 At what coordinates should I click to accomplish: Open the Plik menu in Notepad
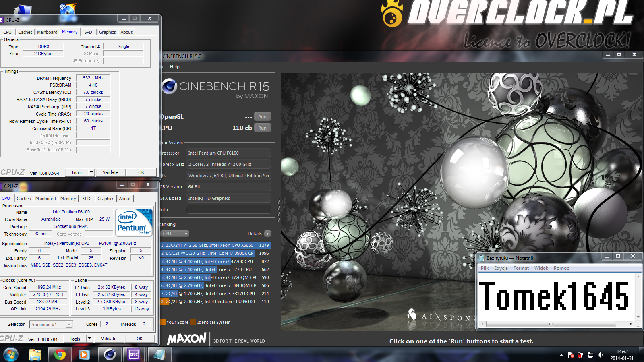[x=485, y=268]
